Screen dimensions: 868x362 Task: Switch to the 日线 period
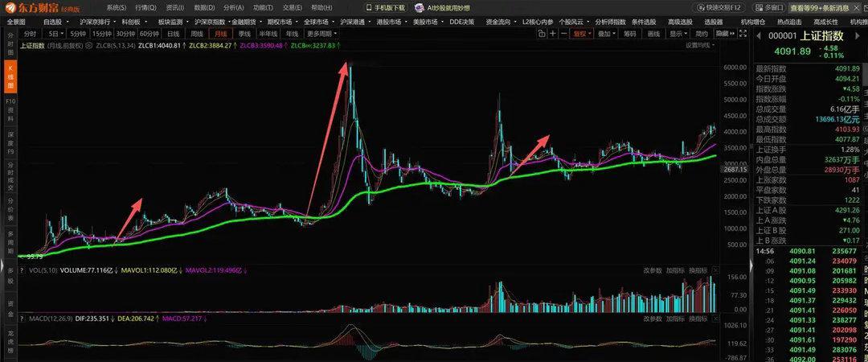point(174,34)
